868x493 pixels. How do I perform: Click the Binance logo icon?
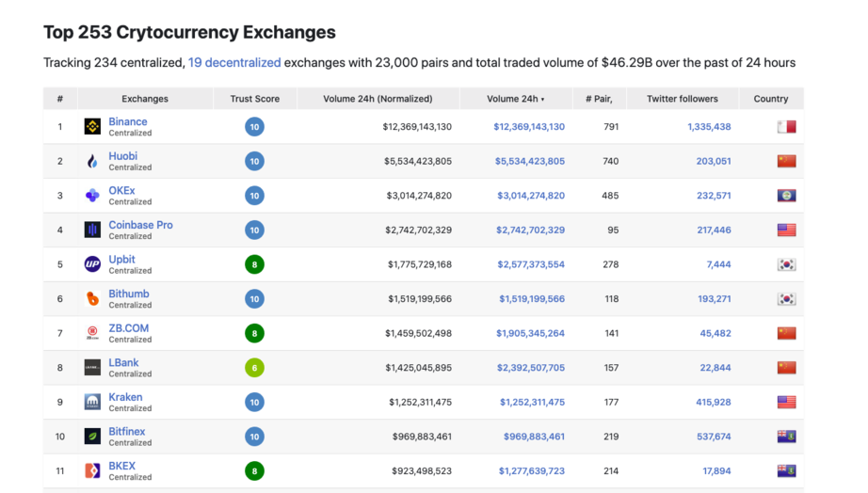coord(92,127)
